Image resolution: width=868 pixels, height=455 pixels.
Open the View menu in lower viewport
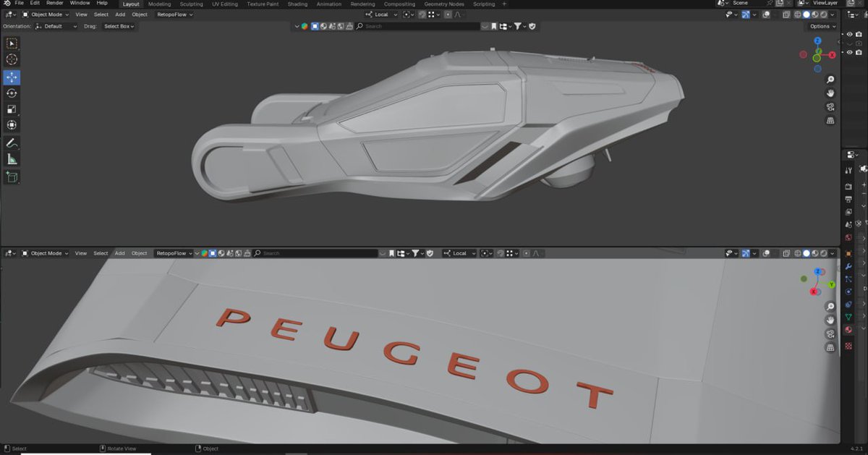tap(81, 253)
